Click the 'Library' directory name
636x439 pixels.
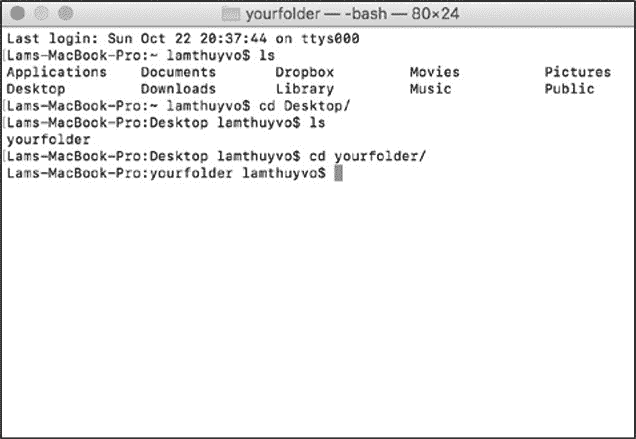click(304, 89)
